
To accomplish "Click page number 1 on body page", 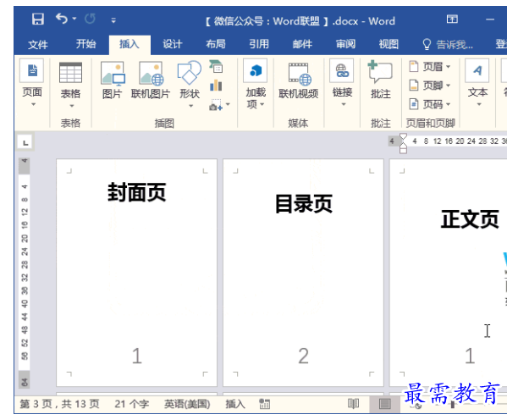I will pos(470,356).
